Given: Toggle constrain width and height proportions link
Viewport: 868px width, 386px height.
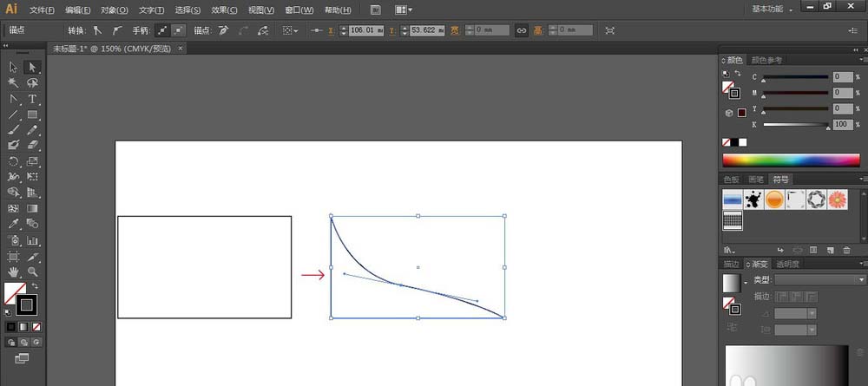Looking at the screenshot, I should pos(522,30).
